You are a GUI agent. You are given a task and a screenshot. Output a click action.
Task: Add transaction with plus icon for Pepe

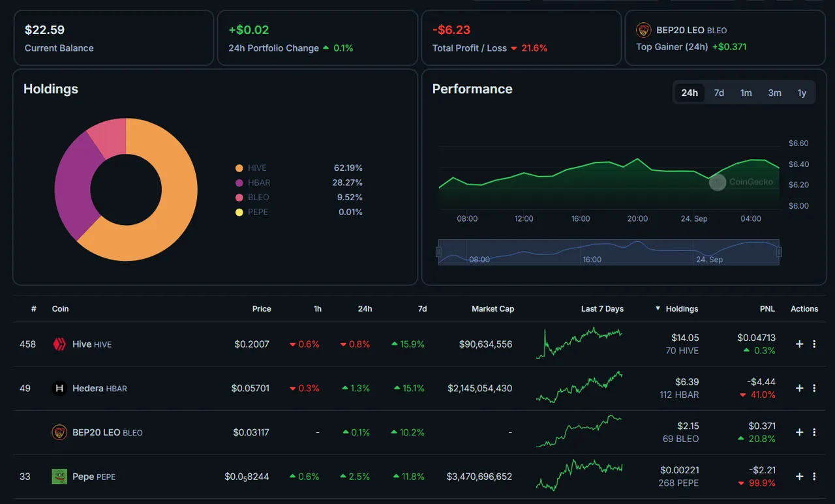799,477
